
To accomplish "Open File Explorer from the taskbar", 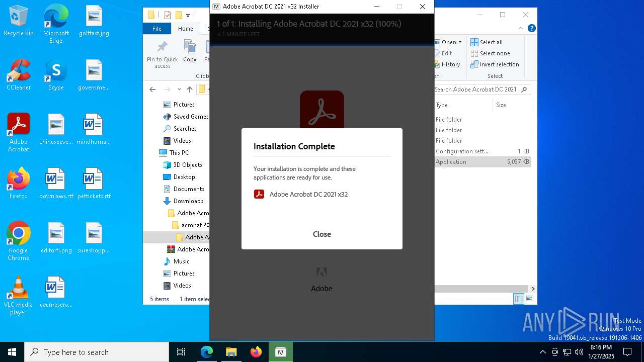I will click(x=231, y=352).
